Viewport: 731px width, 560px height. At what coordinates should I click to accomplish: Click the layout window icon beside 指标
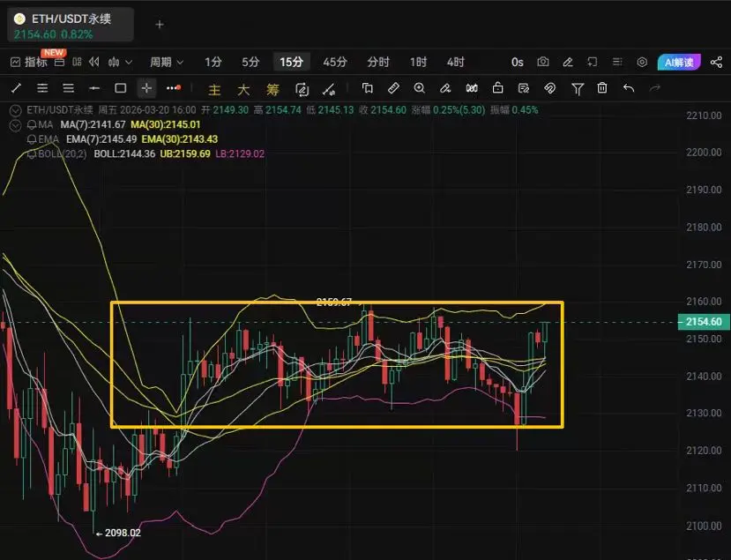59,62
